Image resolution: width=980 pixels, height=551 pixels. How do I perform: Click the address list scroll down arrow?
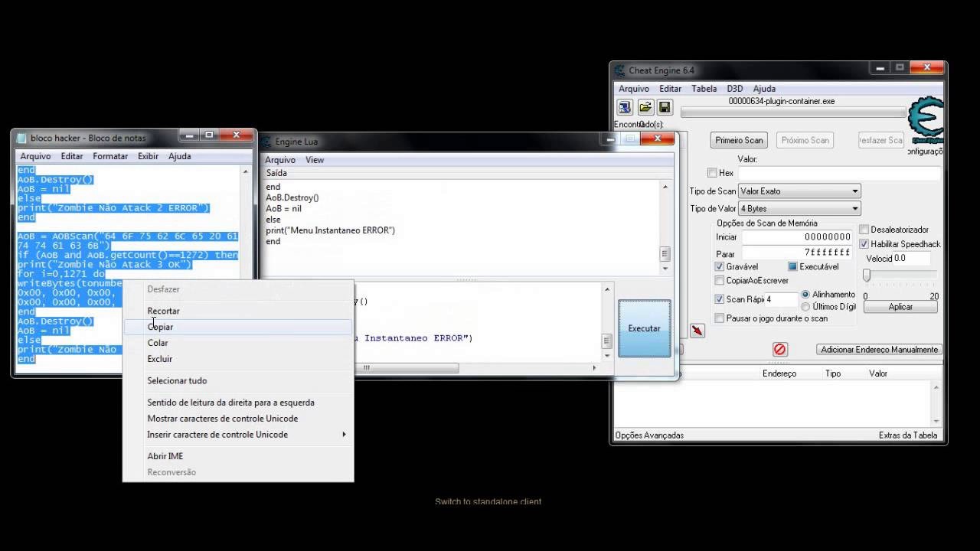936,421
